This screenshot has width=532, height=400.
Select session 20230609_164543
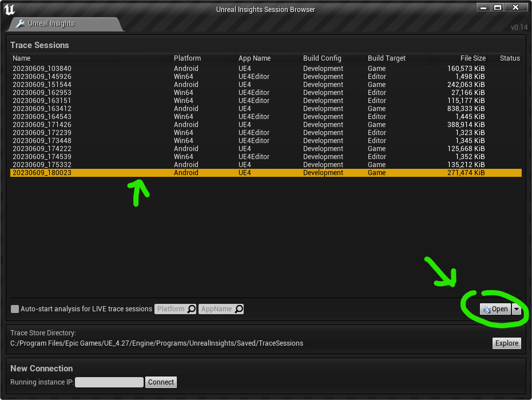coord(266,117)
